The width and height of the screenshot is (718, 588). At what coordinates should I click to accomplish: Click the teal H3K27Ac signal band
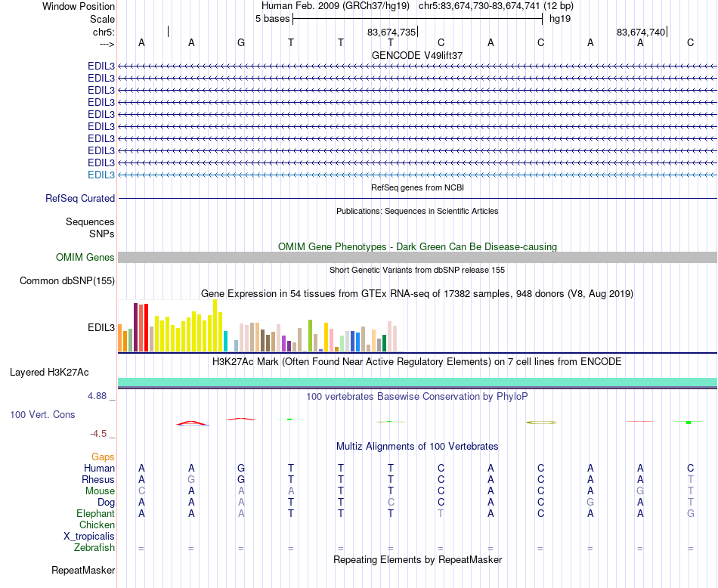[x=417, y=382]
